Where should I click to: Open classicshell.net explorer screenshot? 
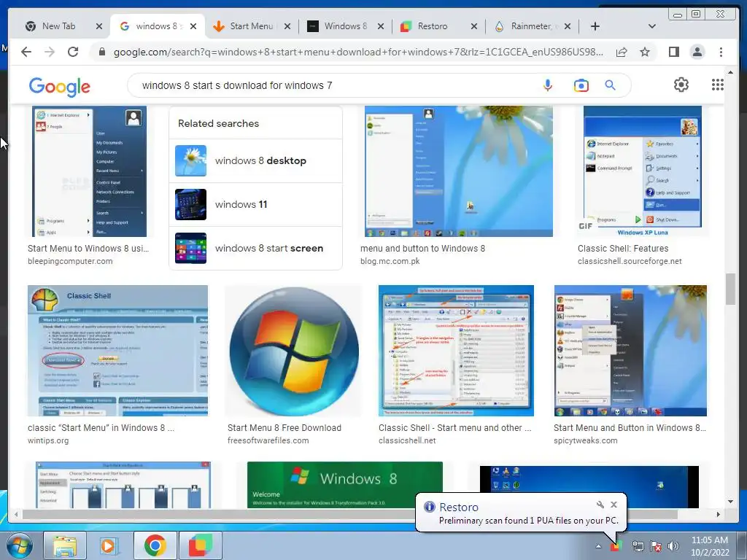tap(456, 351)
